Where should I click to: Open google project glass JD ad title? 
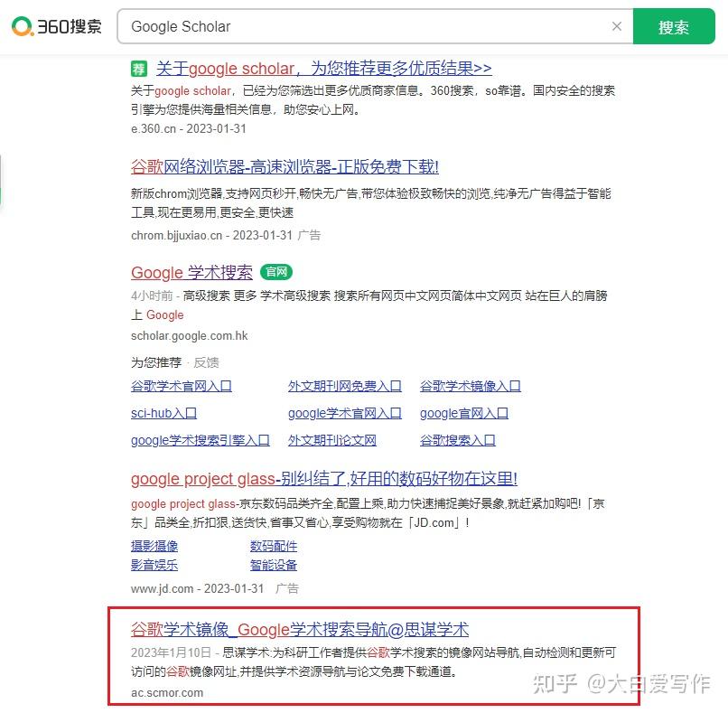(x=324, y=478)
